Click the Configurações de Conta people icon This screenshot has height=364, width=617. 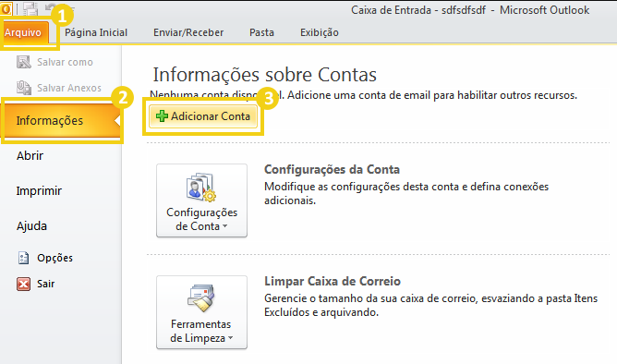tap(201, 187)
